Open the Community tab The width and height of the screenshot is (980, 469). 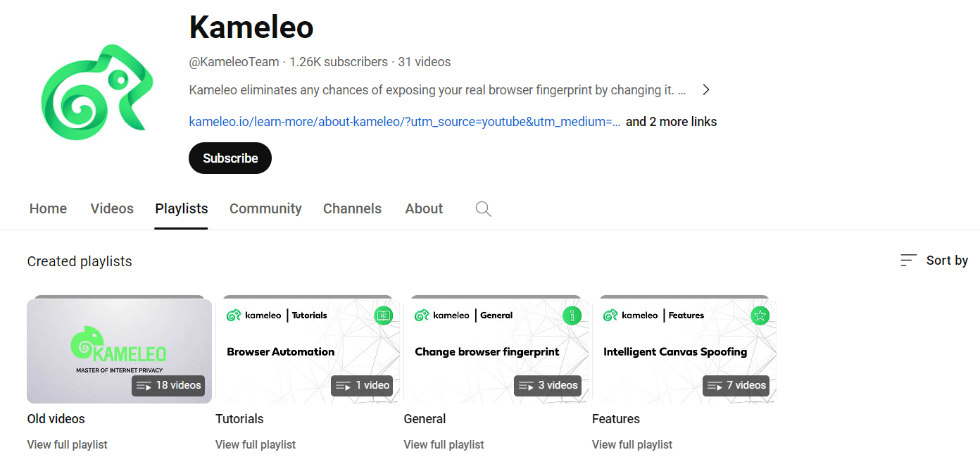(x=265, y=208)
